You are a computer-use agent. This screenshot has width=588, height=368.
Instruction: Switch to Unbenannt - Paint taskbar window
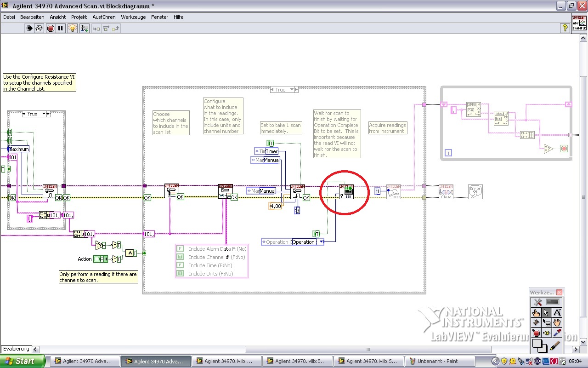pyautogui.click(x=435, y=361)
